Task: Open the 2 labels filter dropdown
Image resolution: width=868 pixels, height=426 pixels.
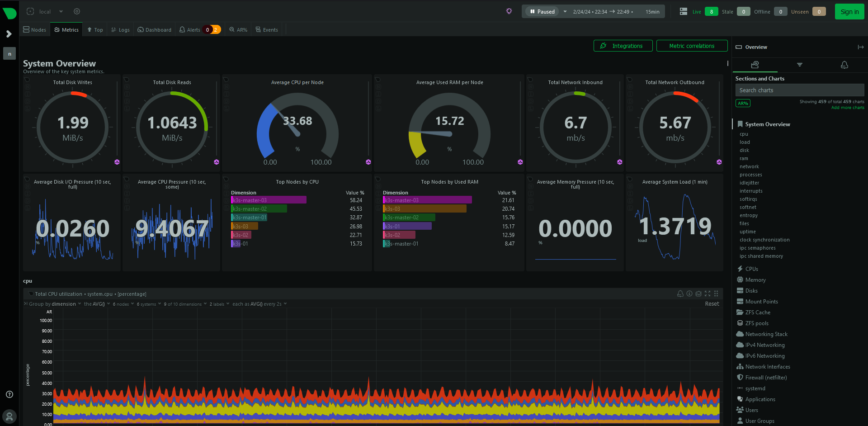Action: pyautogui.click(x=219, y=304)
